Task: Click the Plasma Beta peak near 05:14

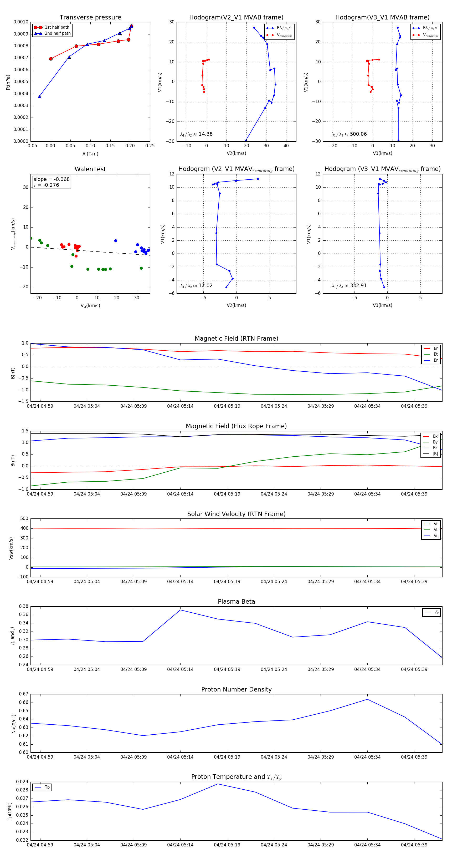Action: coord(181,610)
